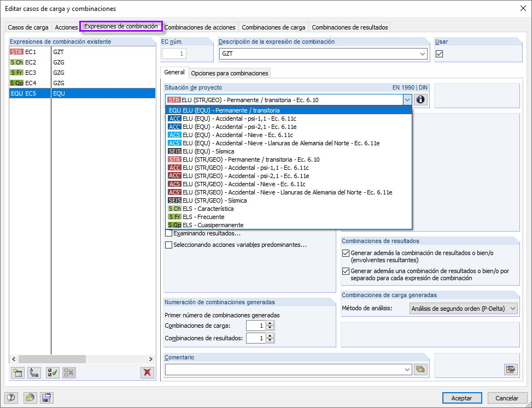
Task: Open the comment manager icon
Action: tap(420, 369)
